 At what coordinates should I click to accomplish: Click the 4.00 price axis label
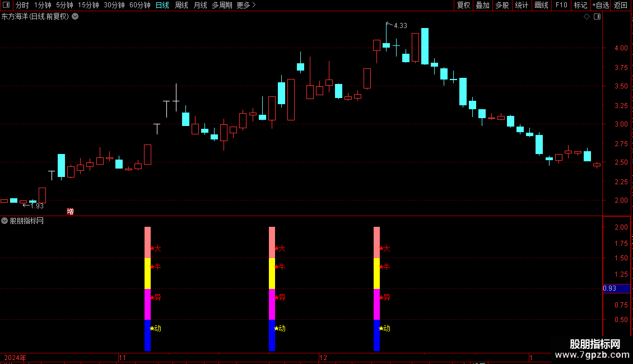point(621,48)
